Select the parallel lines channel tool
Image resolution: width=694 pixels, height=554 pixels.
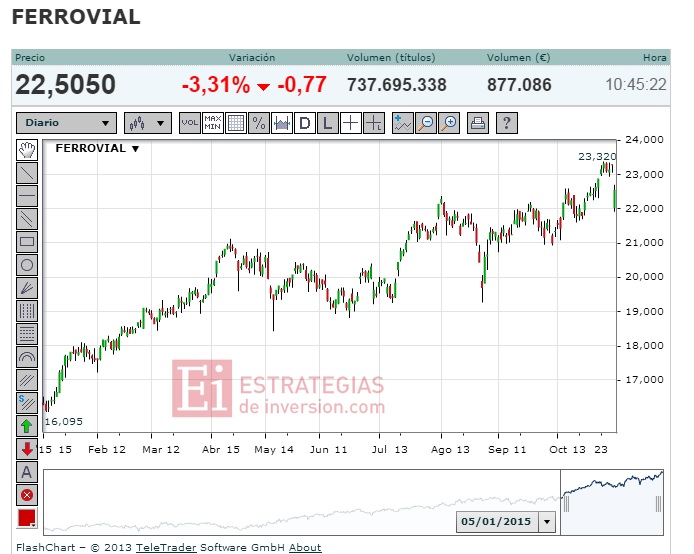click(27, 219)
